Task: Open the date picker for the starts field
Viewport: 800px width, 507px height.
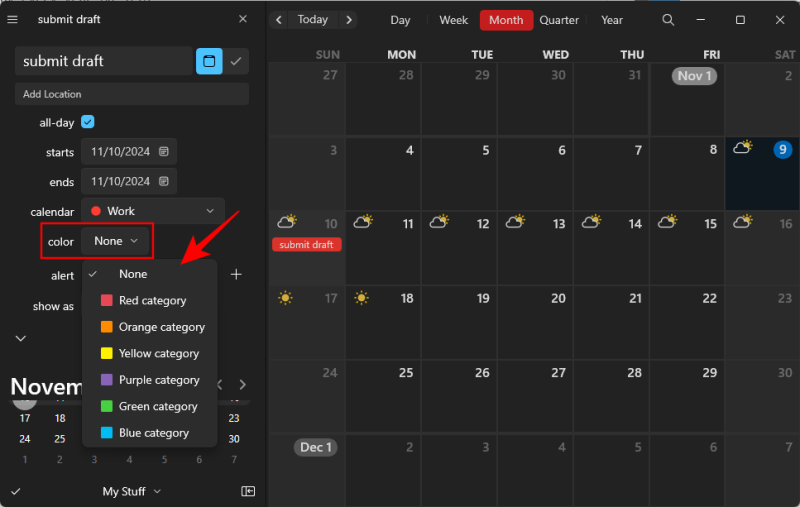Action: [164, 152]
